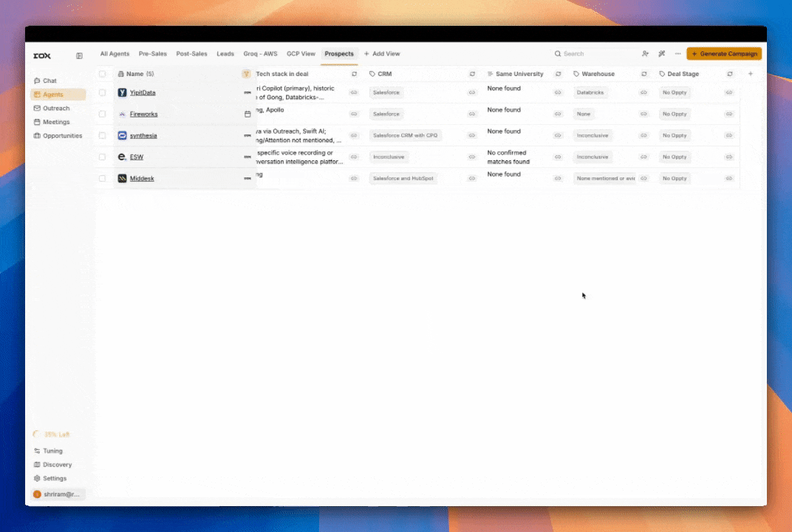The height and width of the screenshot is (532, 792).
Task: Click the Generate Campaign button
Action: [723, 54]
